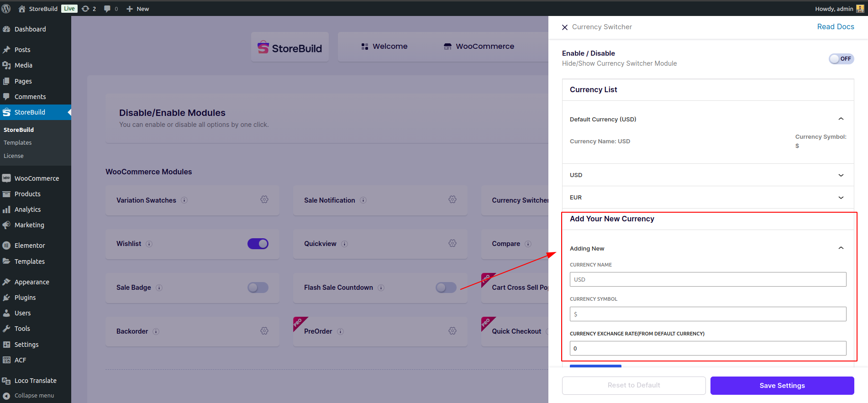This screenshot has height=403, width=868.
Task: Click info icon beside Sale Badge
Action: [159, 288]
